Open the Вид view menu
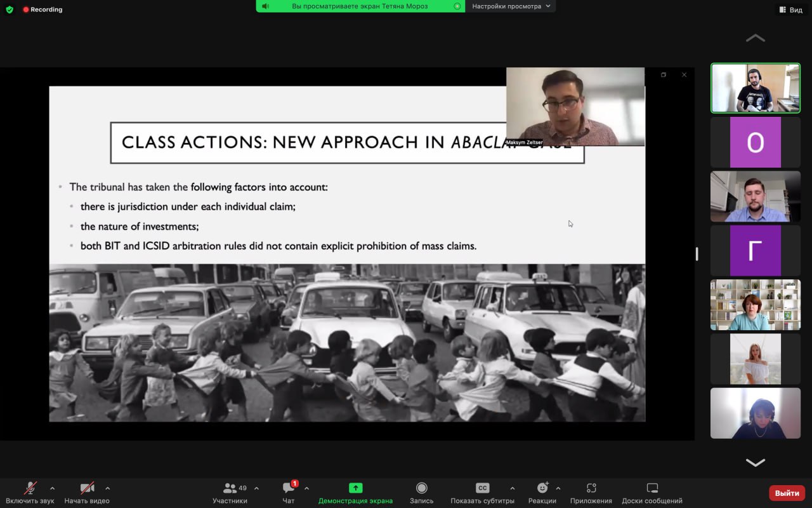The width and height of the screenshot is (812, 508). pos(790,10)
